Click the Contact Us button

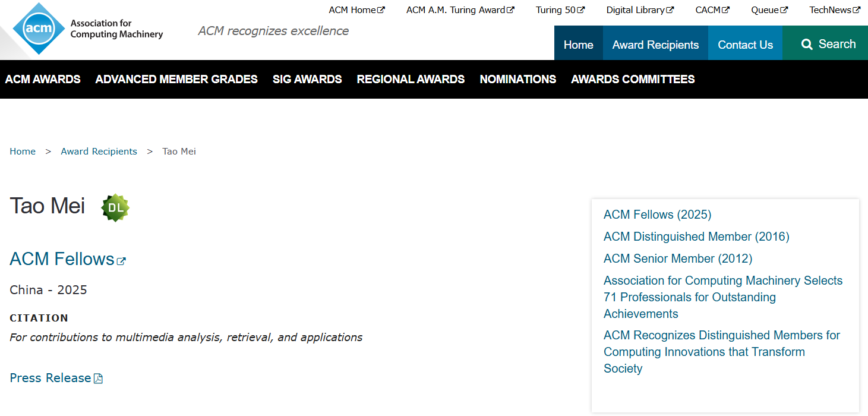point(745,45)
